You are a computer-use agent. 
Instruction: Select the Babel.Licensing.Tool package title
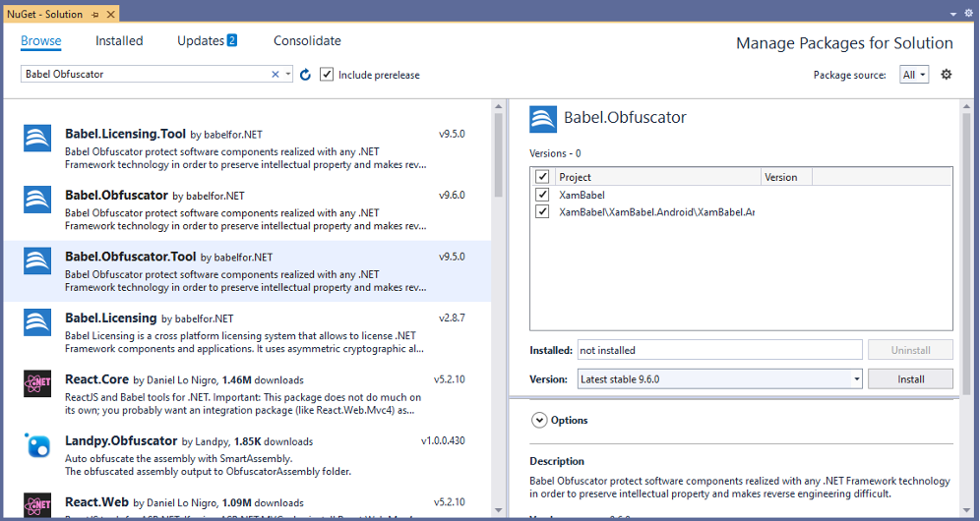125,134
